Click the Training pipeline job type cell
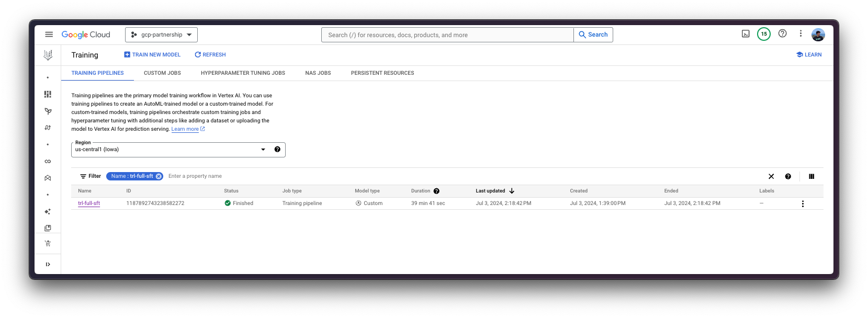868x318 pixels. coord(302,203)
